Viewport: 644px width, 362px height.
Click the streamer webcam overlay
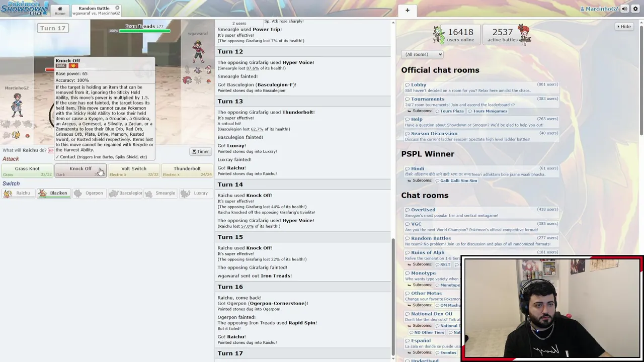coord(552,309)
